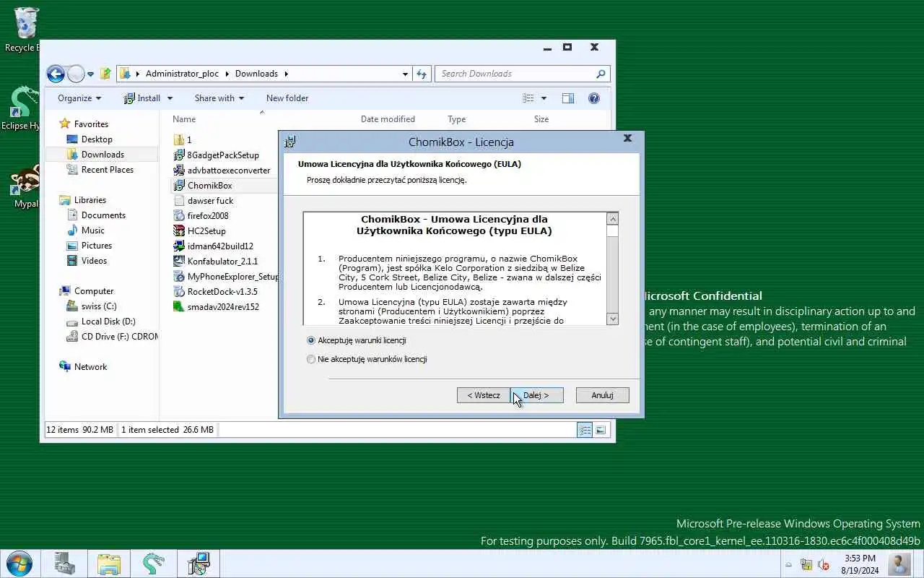Select the swiss (C:) drive
The image size is (924, 578).
99,306
